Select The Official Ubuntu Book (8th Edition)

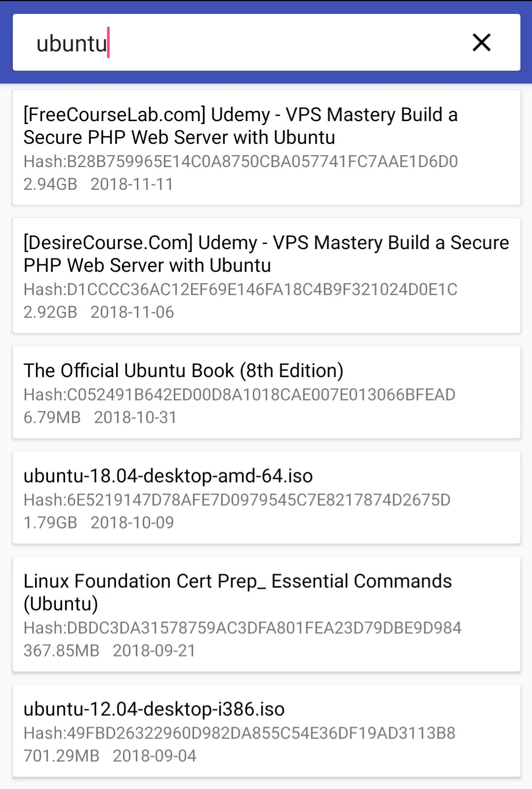point(183,370)
